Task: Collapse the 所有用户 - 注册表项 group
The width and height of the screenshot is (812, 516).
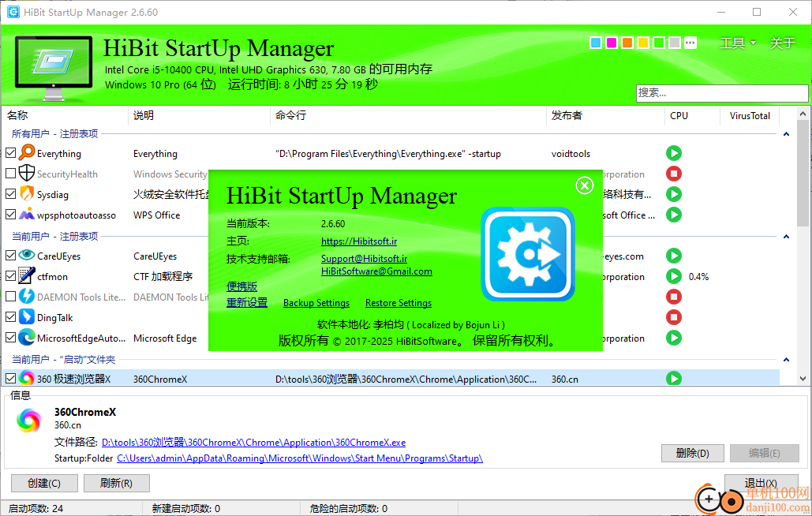Action: click(x=786, y=134)
